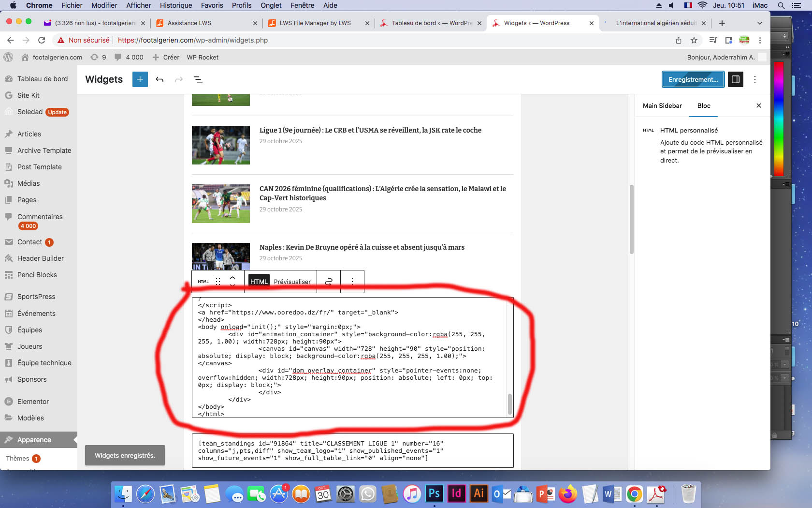Open the HTML block options menu
Viewport: 812px width, 508px height.
pos(352,282)
